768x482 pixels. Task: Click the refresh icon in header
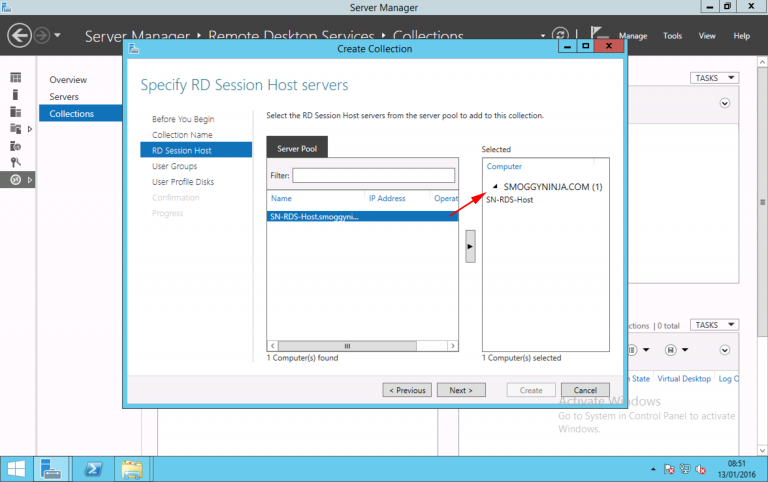(560, 34)
